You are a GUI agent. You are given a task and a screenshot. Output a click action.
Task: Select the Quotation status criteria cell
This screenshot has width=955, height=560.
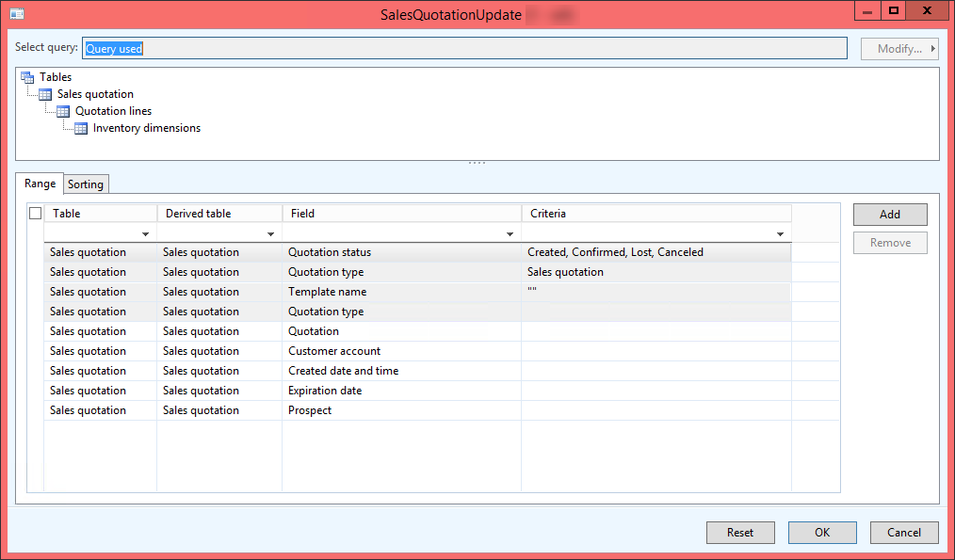656,252
